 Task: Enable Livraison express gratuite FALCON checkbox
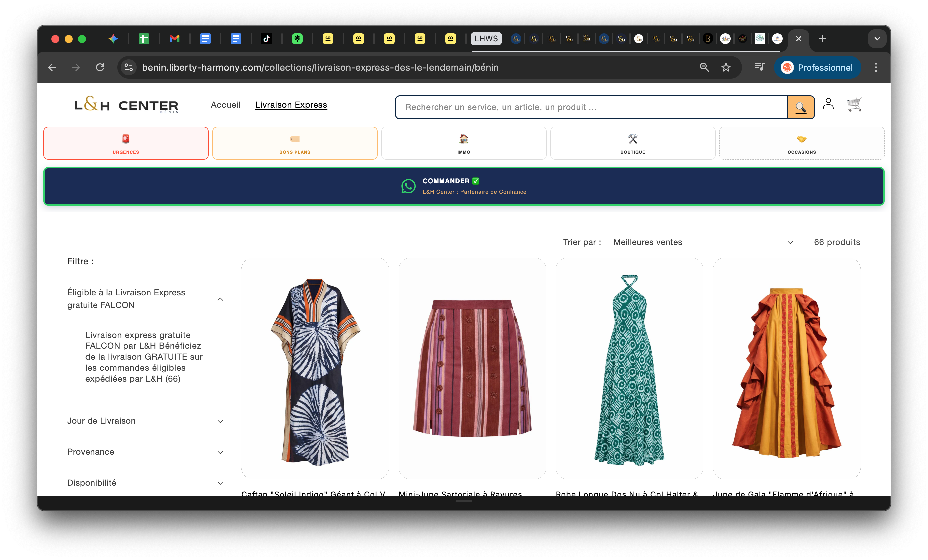point(73,334)
